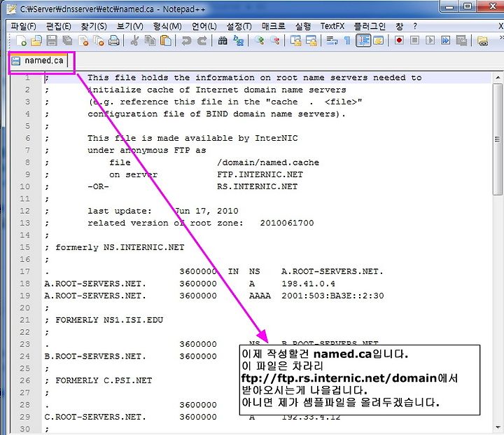The image size is (504, 435).
Task: Toggle the indent guide toolbar button
Action: pos(363,41)
